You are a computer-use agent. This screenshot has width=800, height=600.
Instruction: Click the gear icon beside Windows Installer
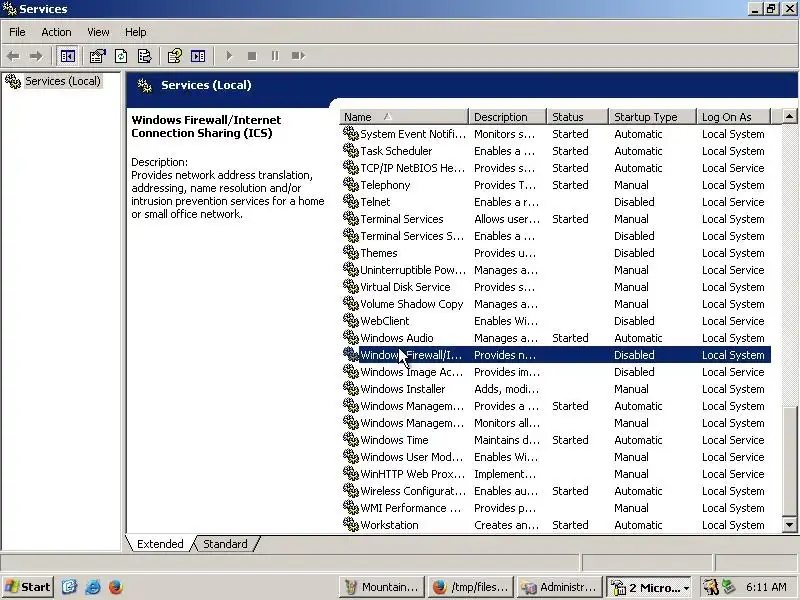point(351,388)
